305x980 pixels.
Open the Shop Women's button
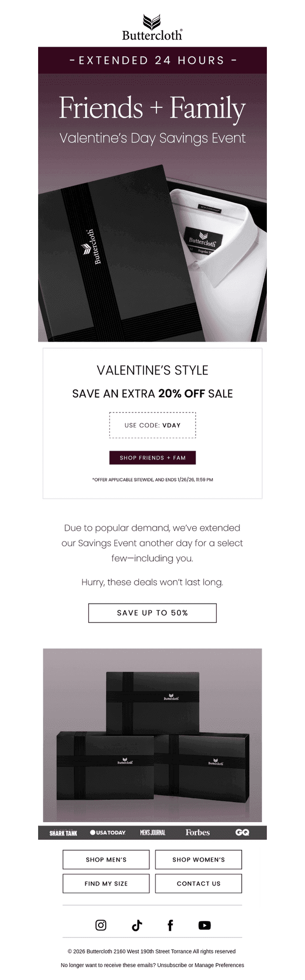coord(199,859)
